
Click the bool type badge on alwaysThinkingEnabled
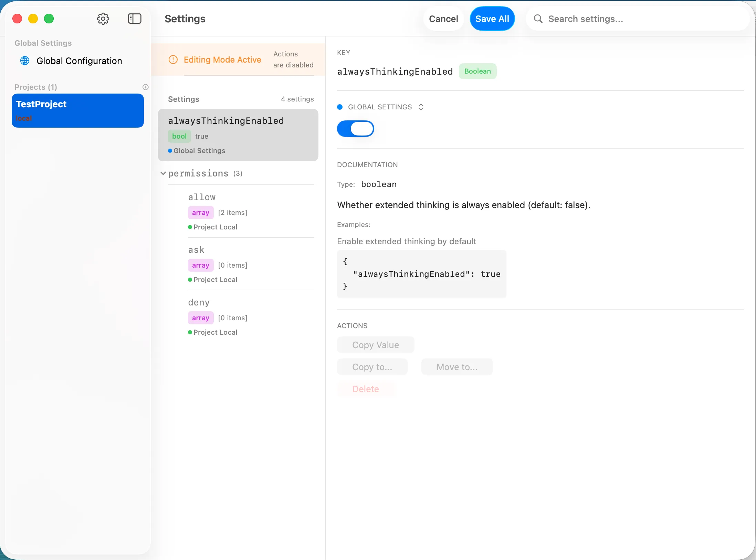(x=179, y=136)
